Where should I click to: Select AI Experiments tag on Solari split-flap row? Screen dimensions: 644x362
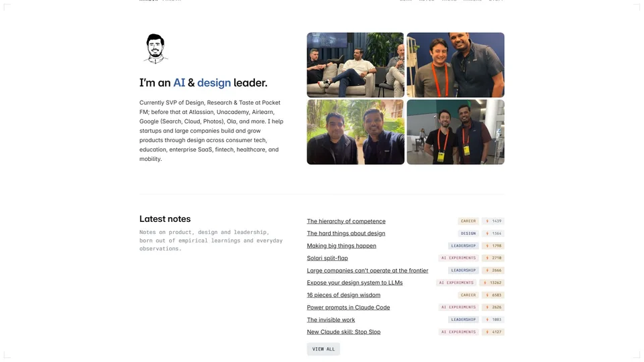458,257
